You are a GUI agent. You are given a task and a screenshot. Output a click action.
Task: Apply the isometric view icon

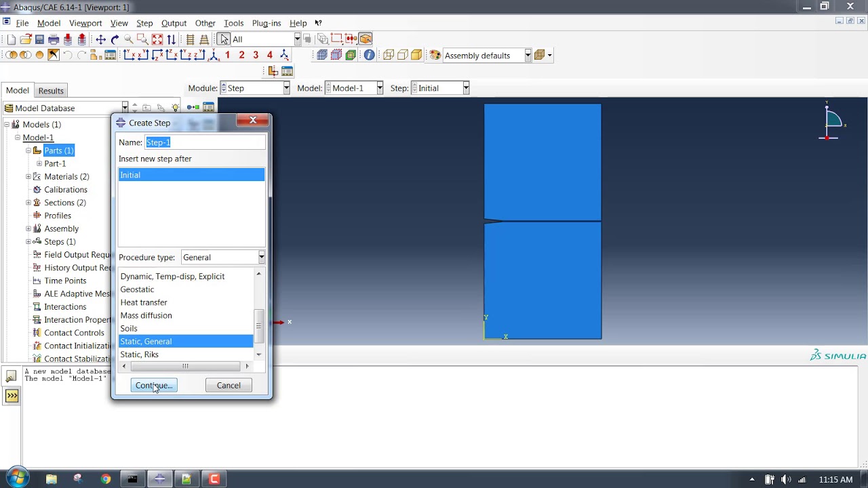[214, 56]
